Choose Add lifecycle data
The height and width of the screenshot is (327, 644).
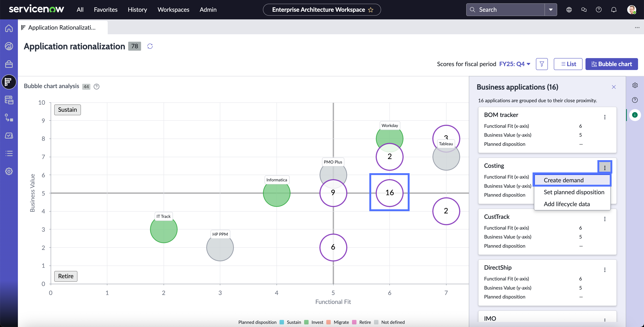pyautogui.click(x=572, y=204)
